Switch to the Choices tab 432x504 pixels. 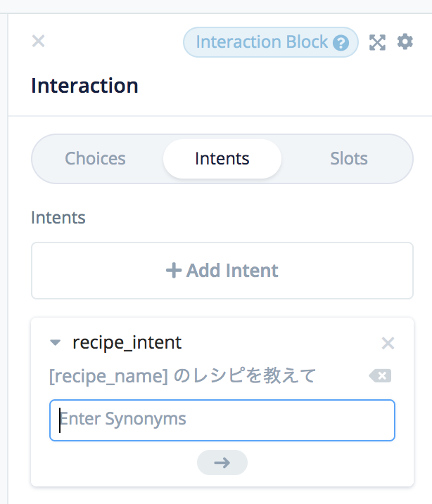95,159
